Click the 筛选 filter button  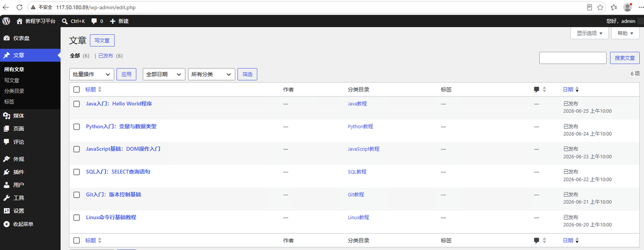(x=248, y=74)
